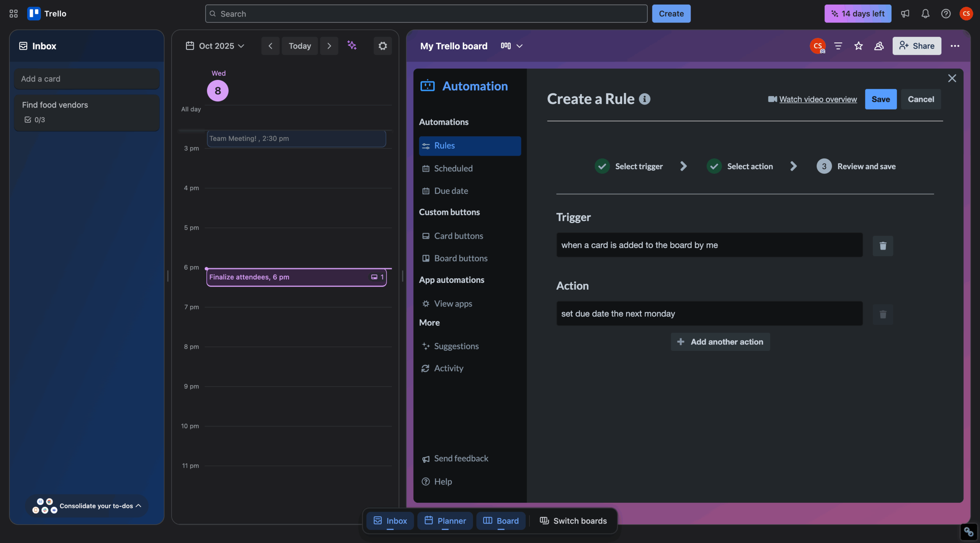
Task: Click View apps under App automations
Action: [453, 303]
